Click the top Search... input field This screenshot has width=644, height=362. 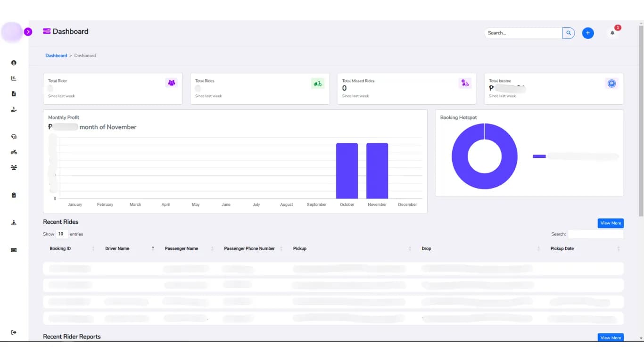(x=523, y=33)
